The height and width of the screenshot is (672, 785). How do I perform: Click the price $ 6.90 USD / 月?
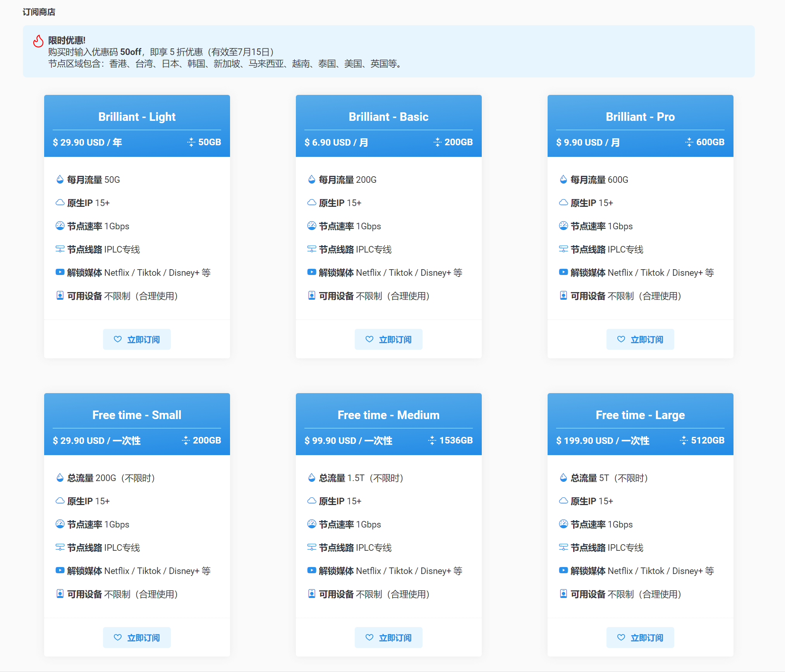[x=336, y=142]
